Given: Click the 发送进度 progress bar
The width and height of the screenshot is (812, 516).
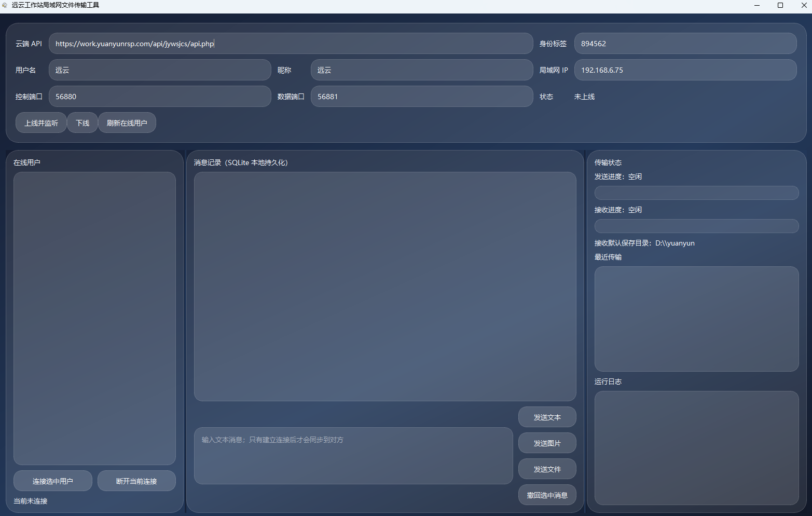Looking at the screenshot, I should (696, 193).
